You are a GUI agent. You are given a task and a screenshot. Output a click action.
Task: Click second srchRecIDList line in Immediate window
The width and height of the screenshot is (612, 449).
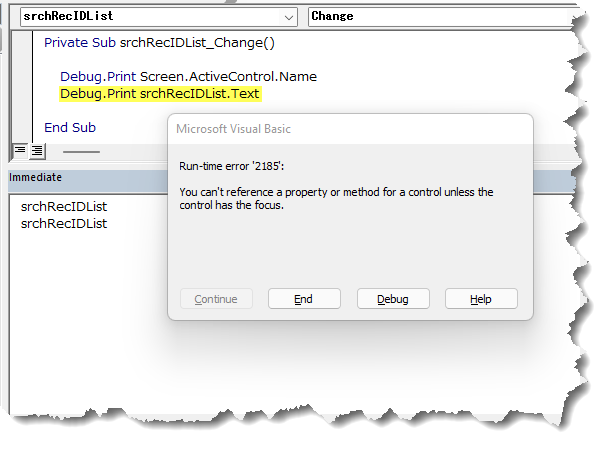point(64,224)
